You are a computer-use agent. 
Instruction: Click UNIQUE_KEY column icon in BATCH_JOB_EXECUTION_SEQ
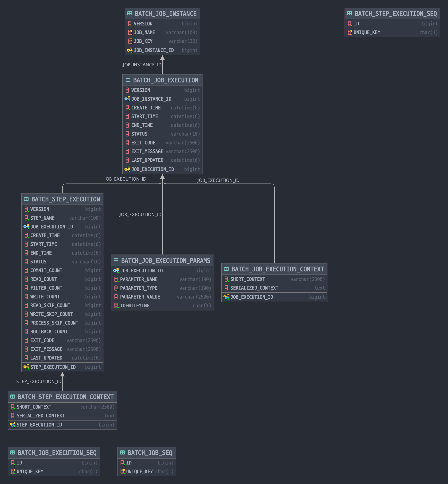(x=13, y=471)
